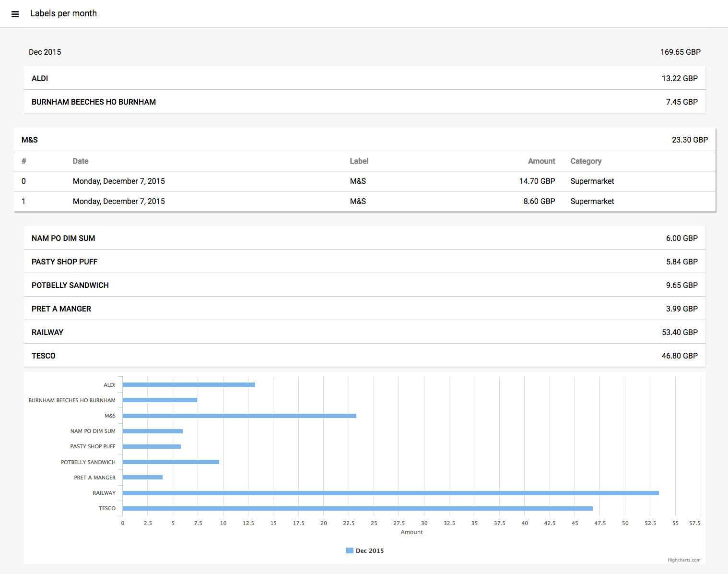Viewport: 728px width, 574px height.
Task: Click the 13.22 GBP ALDI amount
Action: (x=680, y=78)
